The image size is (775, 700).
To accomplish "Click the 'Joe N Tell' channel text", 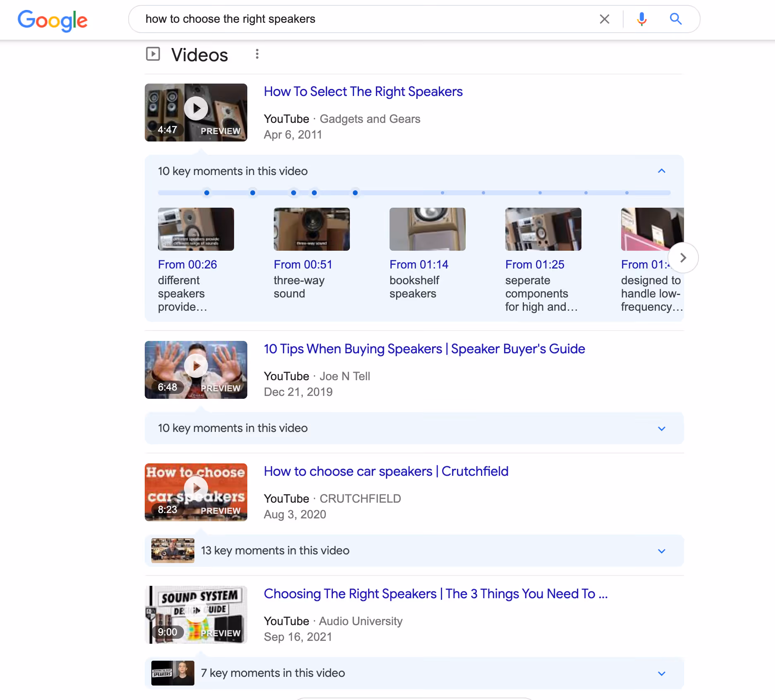I will pos(345,376).
